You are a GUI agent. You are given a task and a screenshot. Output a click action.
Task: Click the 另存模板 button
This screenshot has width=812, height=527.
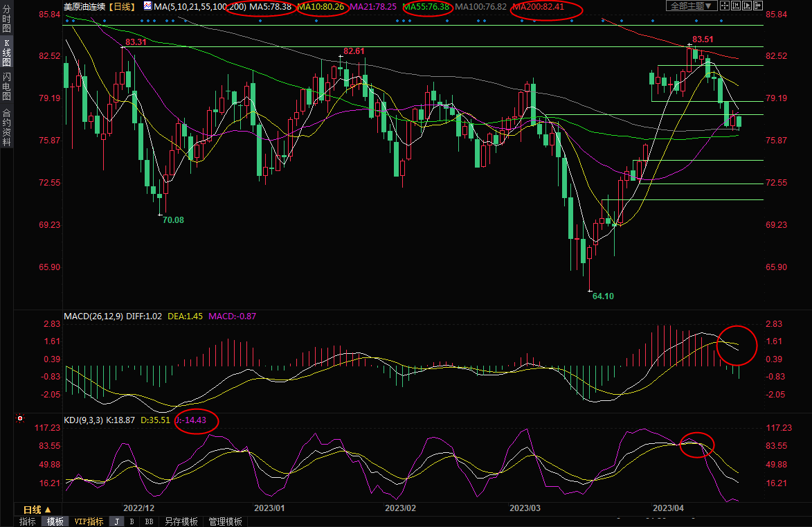181,521
